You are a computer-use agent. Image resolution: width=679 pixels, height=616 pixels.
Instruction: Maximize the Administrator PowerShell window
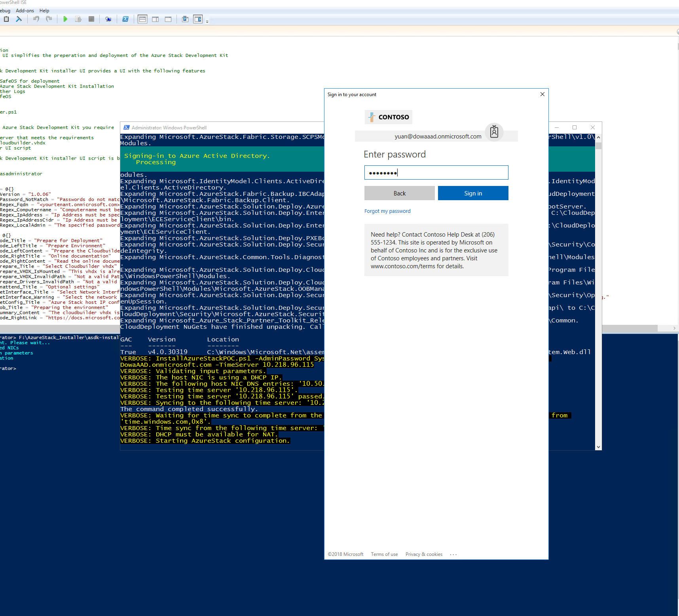(575, 127)
